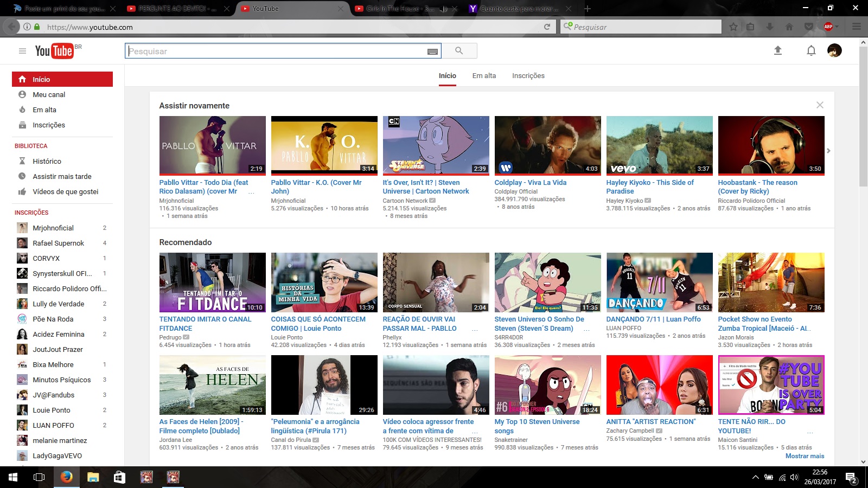This screenshot has height=488, width=868.
Task: Open options for TENTE NÃO RIR video
Action: coord(810,432)
